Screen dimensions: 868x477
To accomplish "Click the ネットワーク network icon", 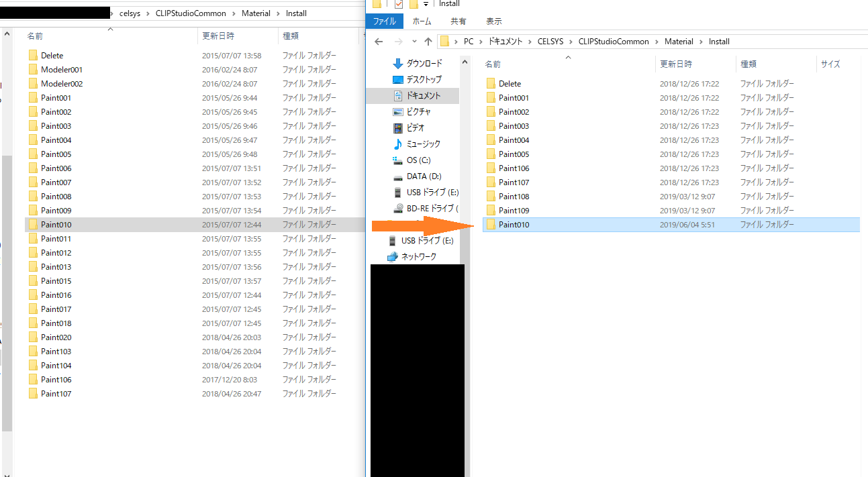I will point(393,256).
